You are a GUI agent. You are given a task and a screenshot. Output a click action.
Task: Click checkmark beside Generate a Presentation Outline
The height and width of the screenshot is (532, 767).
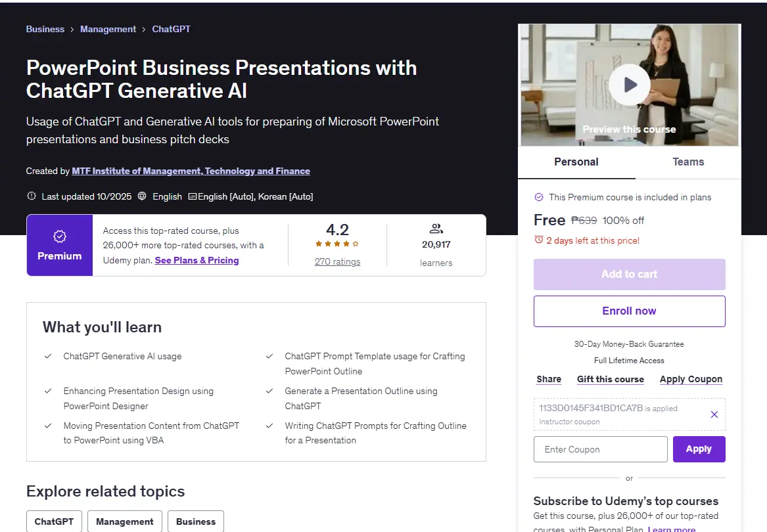click(269, 391)
